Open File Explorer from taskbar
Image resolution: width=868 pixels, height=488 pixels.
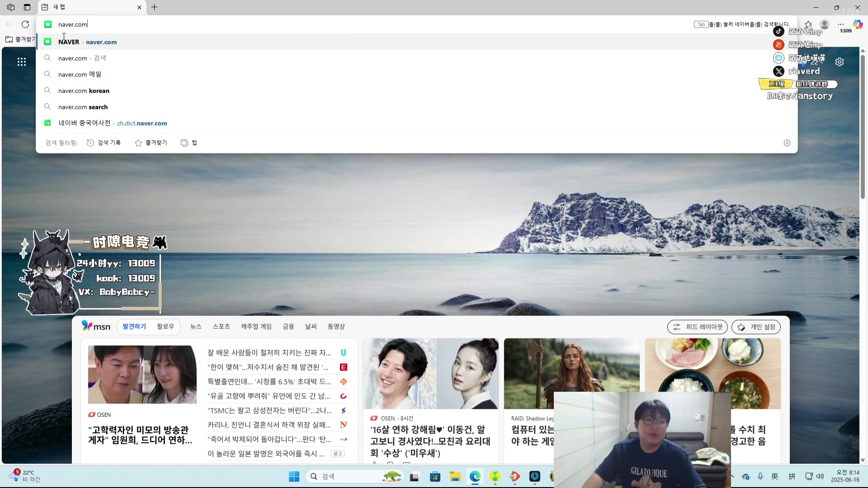[x=455, y=477]
